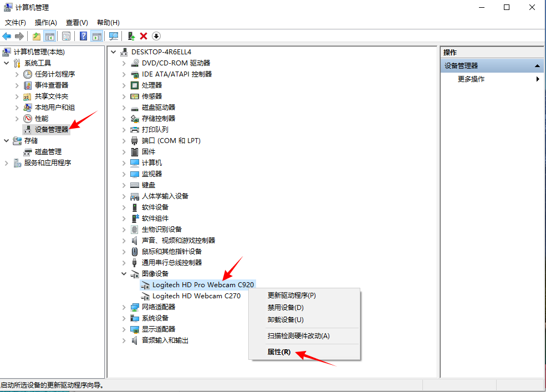Select the 计算机 device category

tap(152, 162)
